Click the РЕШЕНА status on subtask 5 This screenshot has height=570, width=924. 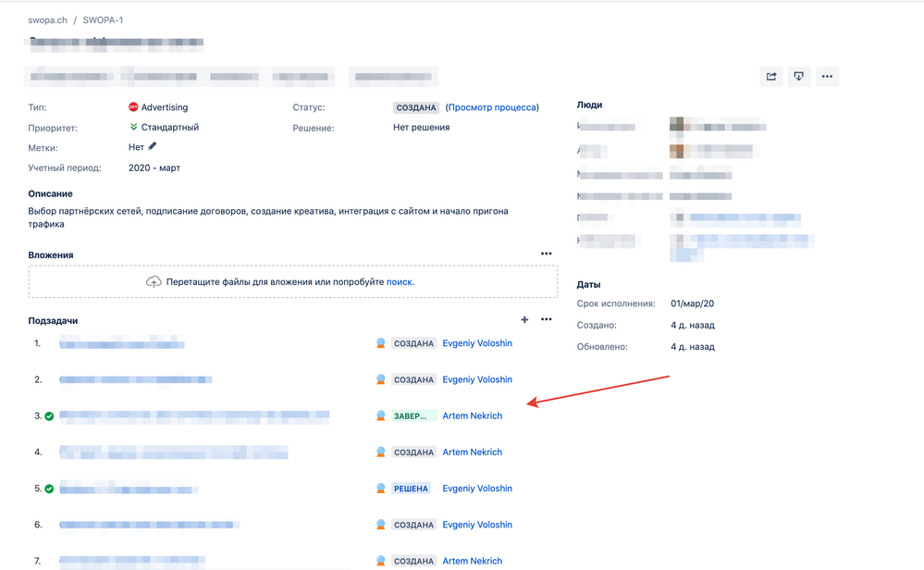[411, 489]
